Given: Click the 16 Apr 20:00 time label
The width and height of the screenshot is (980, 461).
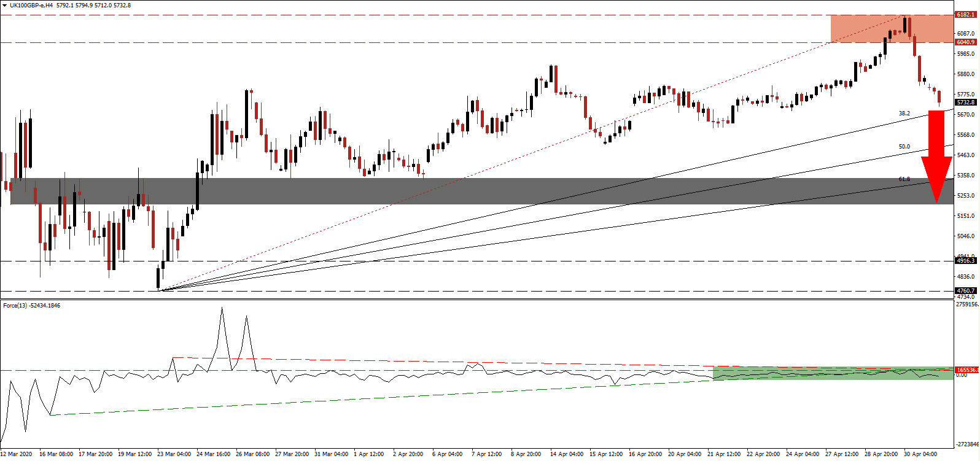Looking at the screenshot, I should coord(645,454).
